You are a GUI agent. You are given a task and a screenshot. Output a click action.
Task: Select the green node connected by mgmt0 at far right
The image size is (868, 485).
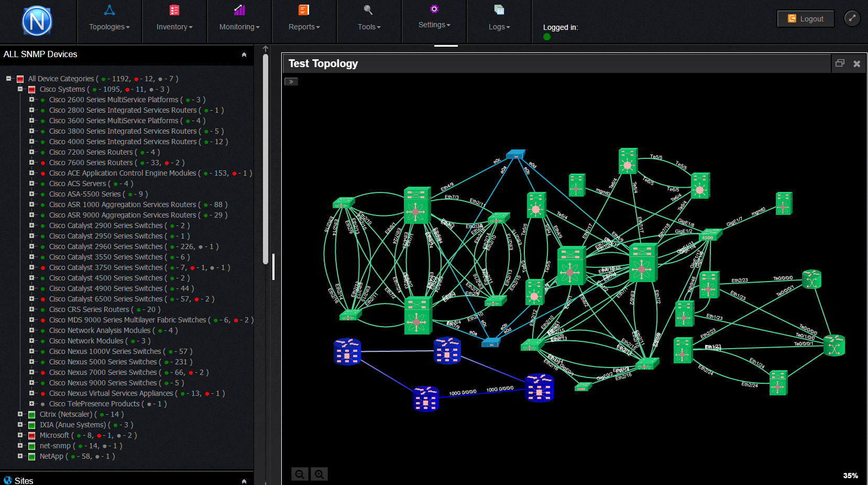pos(784,204)
